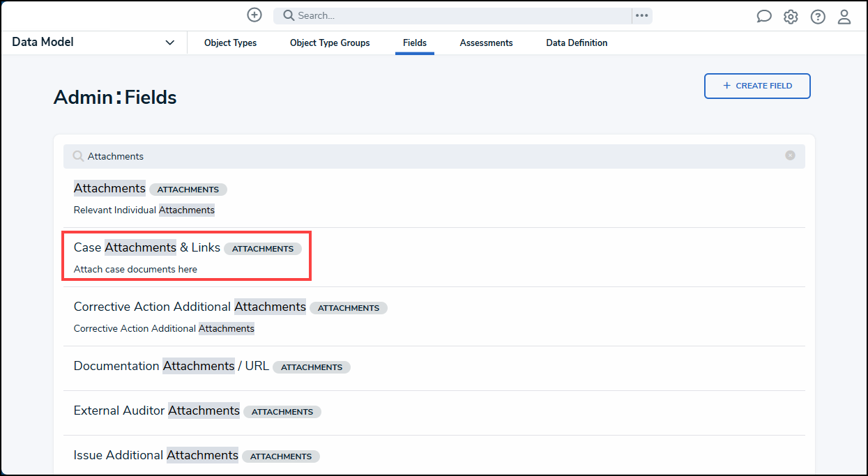868x476 pixels.
Task: Open the Corrective Action Additional Attachments field
Action: (x=190, y=307)
